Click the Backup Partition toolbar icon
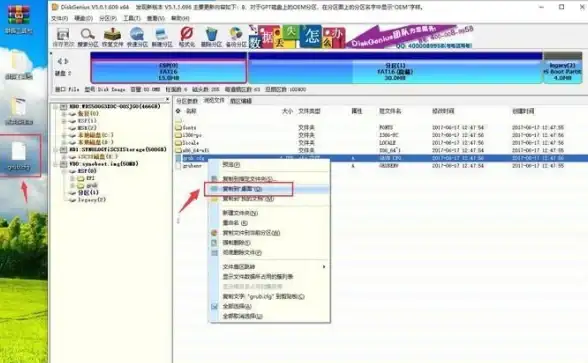The image size is (588, 363). [236, 37]
